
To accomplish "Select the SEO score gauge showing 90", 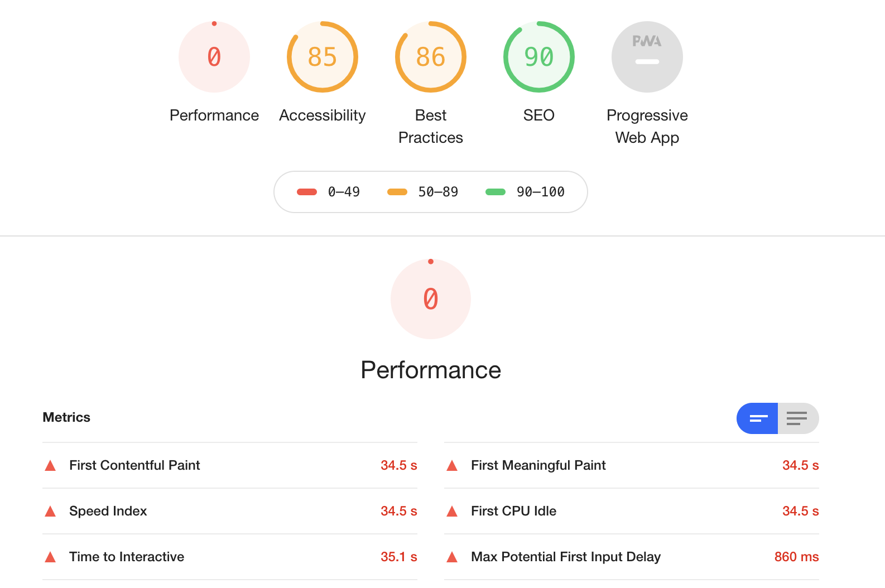I will click(539, 57).
